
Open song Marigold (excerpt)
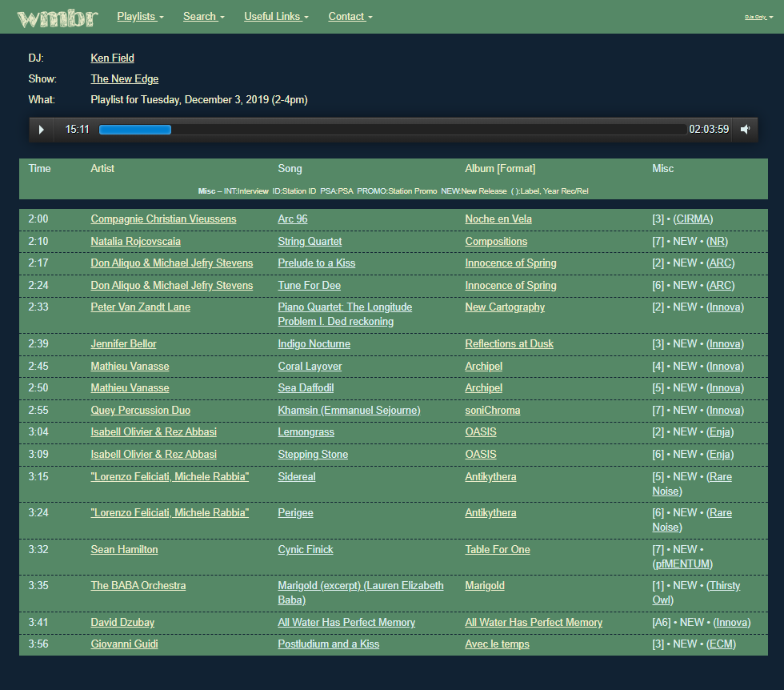pos(361,593)
